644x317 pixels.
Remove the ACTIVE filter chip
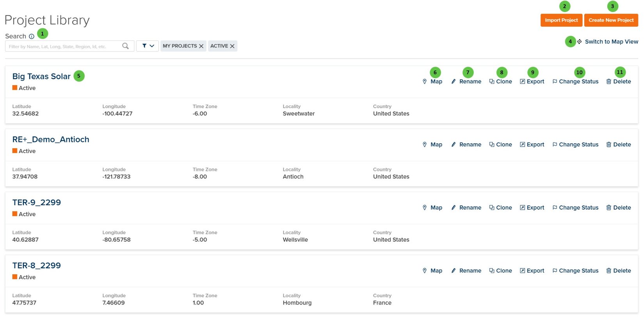[232, 46]
